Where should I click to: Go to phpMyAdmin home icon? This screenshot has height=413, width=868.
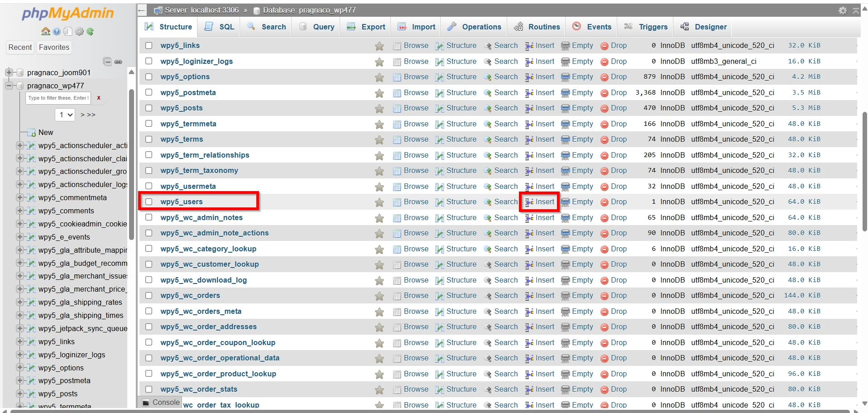46,31
